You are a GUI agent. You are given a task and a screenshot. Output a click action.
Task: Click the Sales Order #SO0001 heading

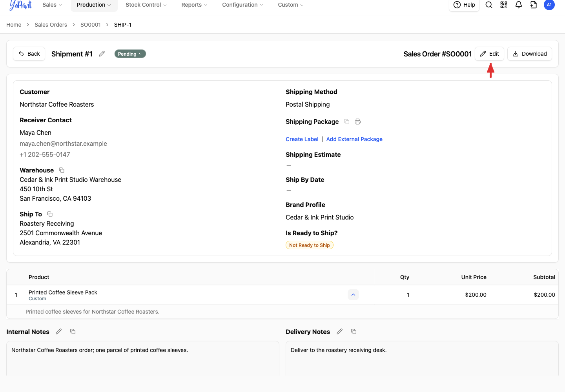[437, 54]
